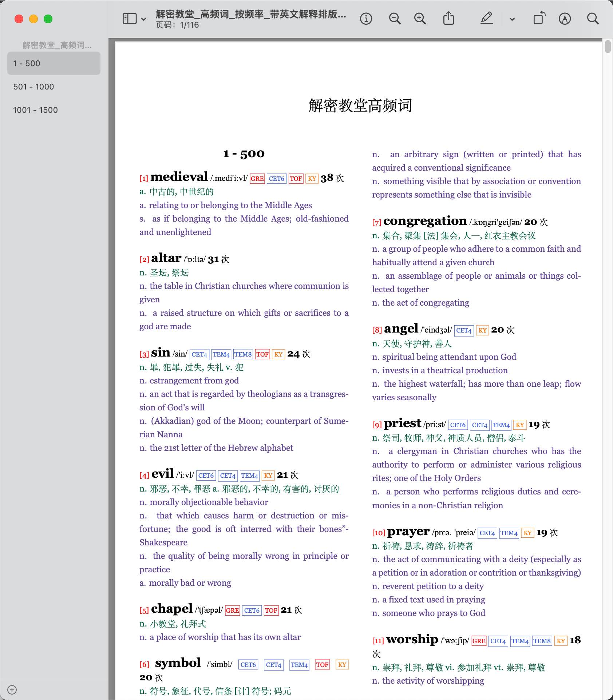Click 'estrangement from god' definition
This screenshot has width=613, height=700.
coord(194,381)
